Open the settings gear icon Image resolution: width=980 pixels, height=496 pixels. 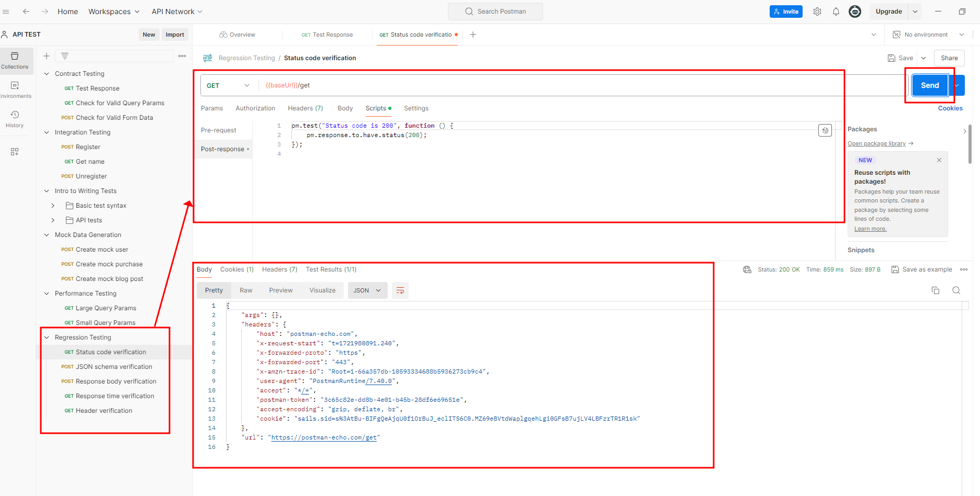pyautogui.click(x=817, y=12)
